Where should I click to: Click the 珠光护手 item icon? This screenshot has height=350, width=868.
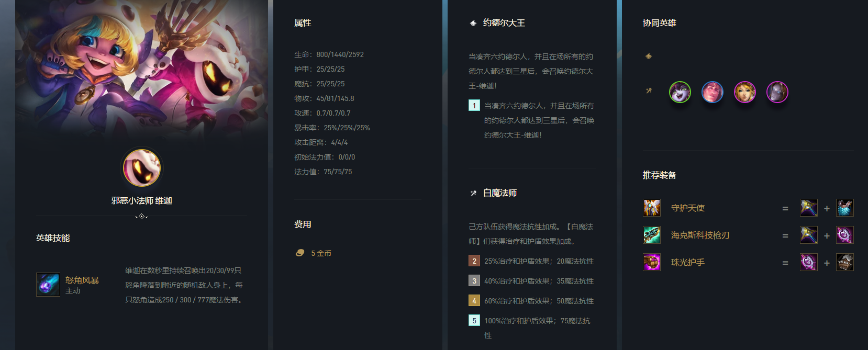(652, 262)
